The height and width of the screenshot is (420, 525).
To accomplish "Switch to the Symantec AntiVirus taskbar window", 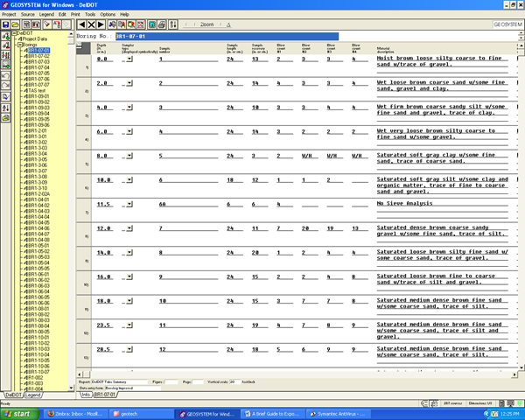I will click(339, 414).
